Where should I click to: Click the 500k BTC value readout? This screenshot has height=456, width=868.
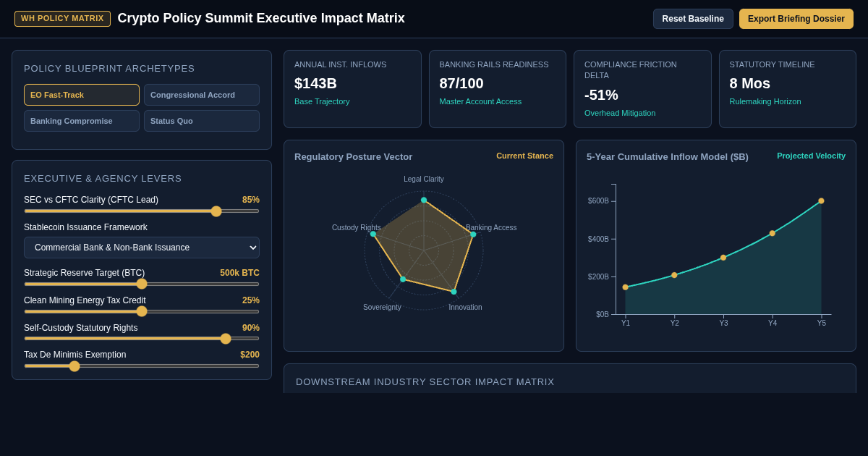point(239,273)
